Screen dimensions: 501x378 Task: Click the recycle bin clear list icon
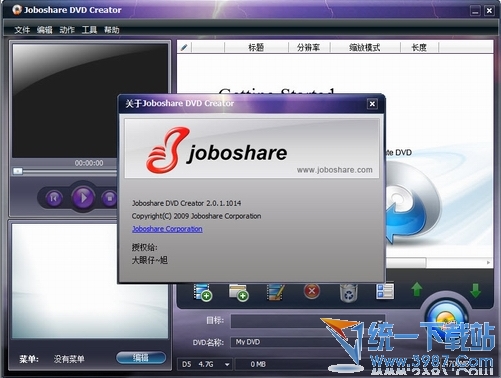(x=348, y=292)
